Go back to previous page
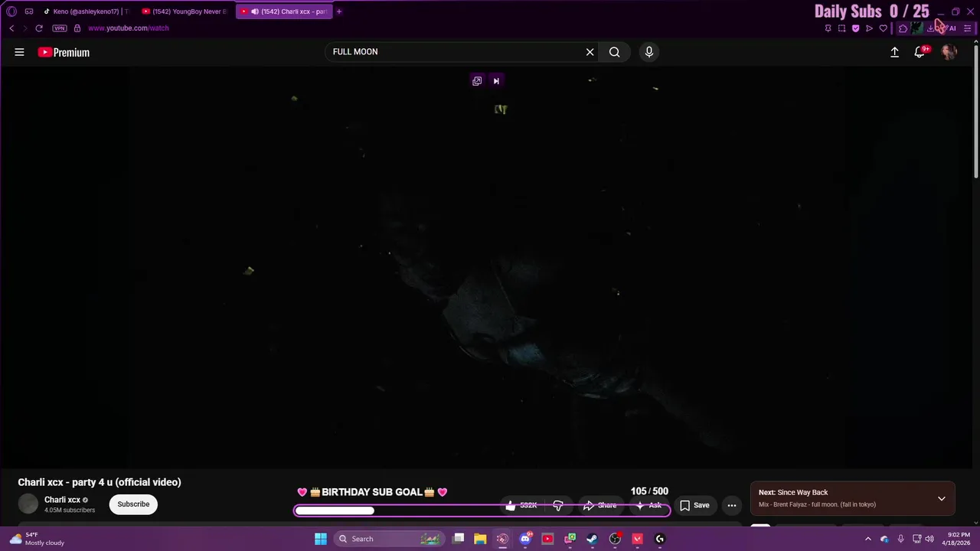The height and width of the screenshot is (551, 980). click(11, 28)
